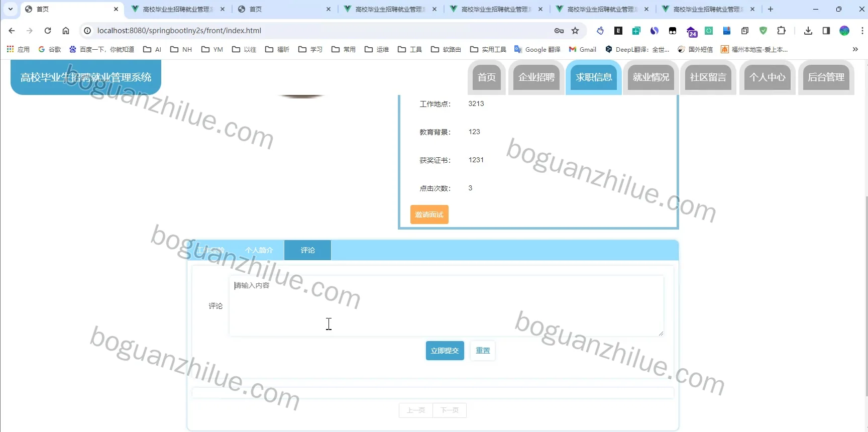This screenshot has height=432, width=868.
Task: Switch to the 评论 tab
Action: coord(307,250)
